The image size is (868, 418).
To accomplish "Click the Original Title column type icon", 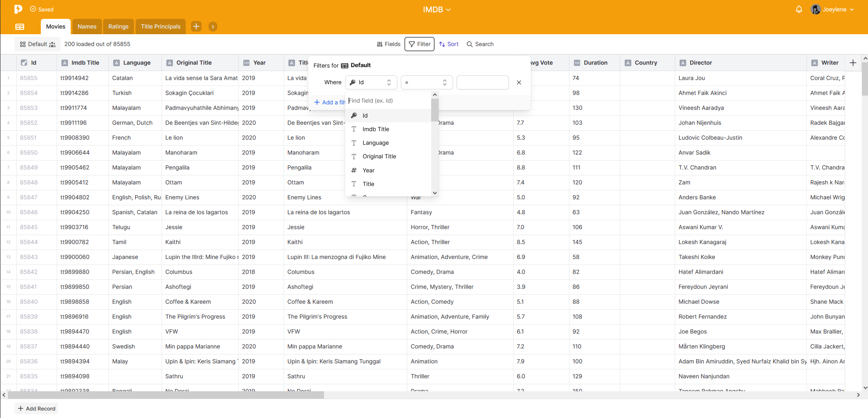I will (169, 63).
